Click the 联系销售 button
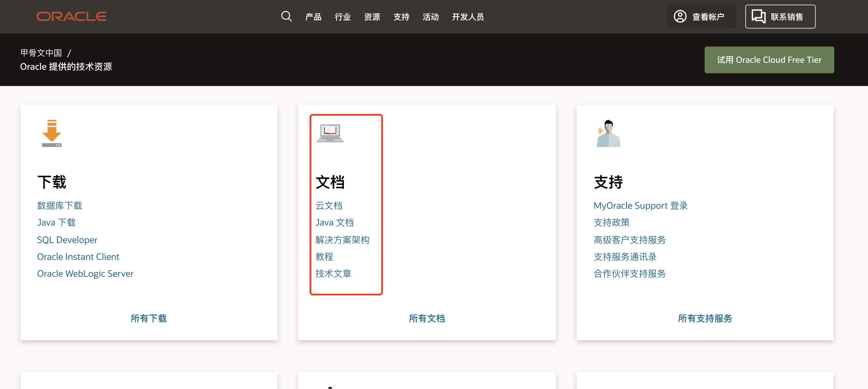The width and height of the screenshot is (868, 389). coord(780,17)
